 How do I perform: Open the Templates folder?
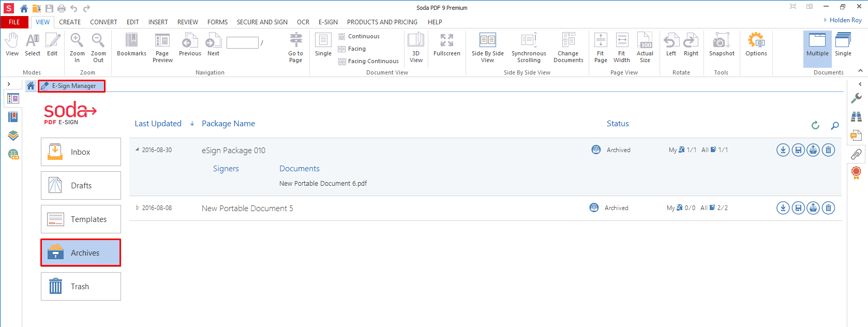coord(81,219)
